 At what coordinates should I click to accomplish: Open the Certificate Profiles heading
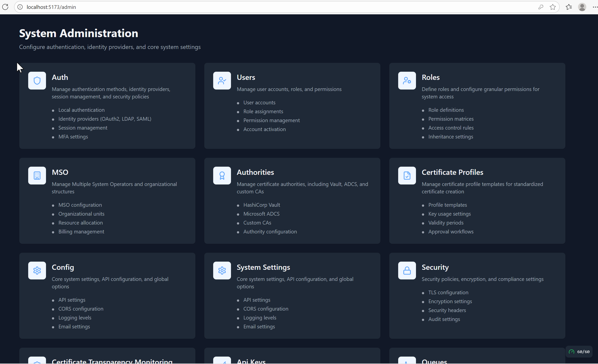click(x=452, y=172)
